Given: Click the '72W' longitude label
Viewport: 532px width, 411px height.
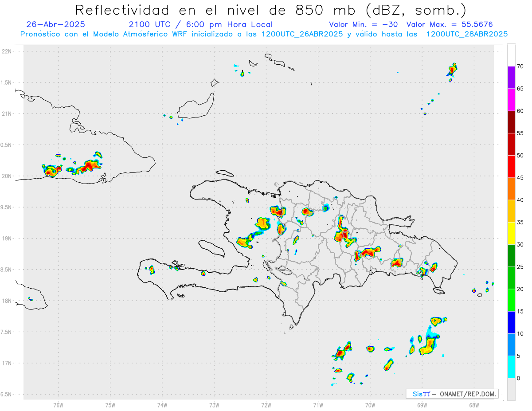Looking at the screenshot, I should [266, 405].
